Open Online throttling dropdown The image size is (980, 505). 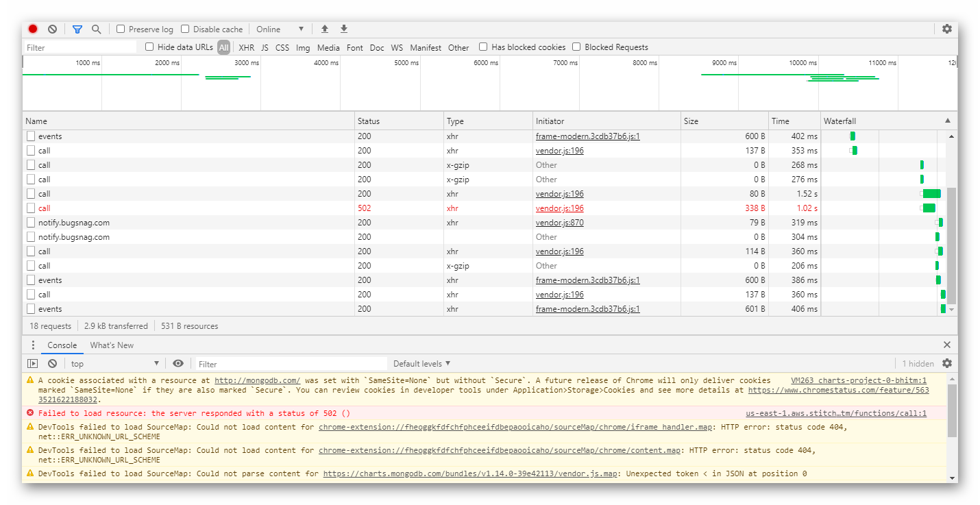tap(280, 29)
